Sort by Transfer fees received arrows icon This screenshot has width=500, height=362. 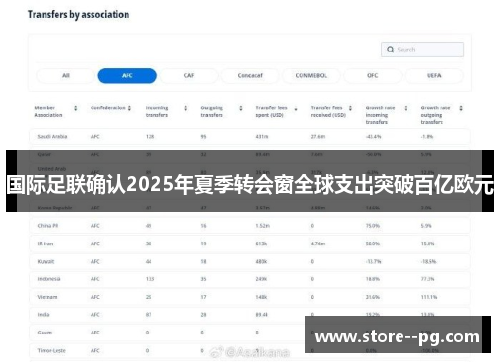click(x=350, y=108)
